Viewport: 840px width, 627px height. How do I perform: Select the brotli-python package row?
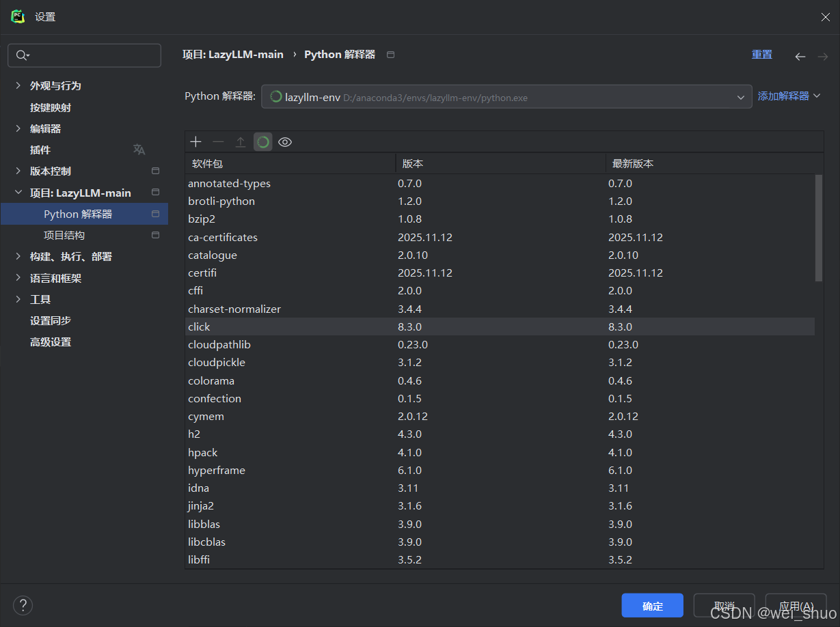coord(500,201)
